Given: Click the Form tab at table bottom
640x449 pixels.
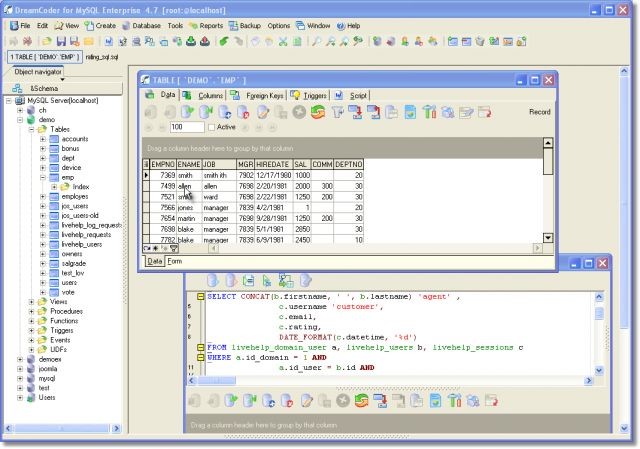Looking at the screenshot, I should pos(175,261).
